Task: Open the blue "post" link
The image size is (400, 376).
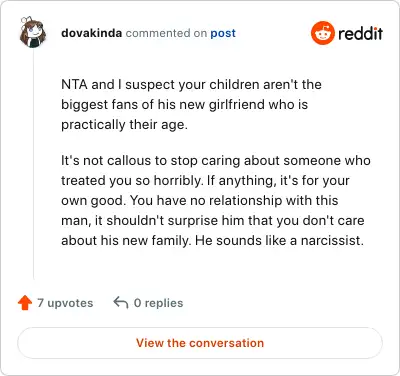Action: pos(223,33)
